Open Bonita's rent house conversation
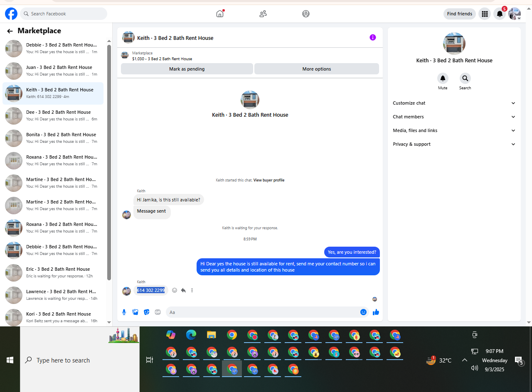532x392 pixels. [53, 138]
